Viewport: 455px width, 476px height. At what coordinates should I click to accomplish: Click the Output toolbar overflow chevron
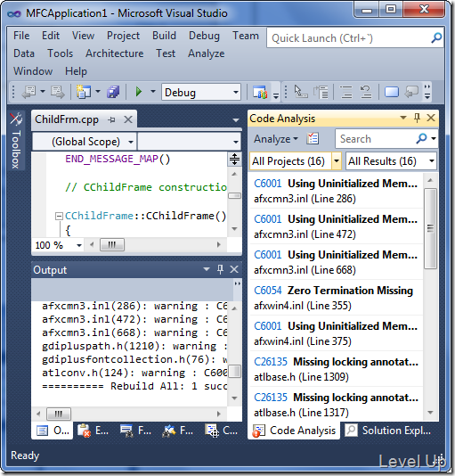click(x=238, y=283)
